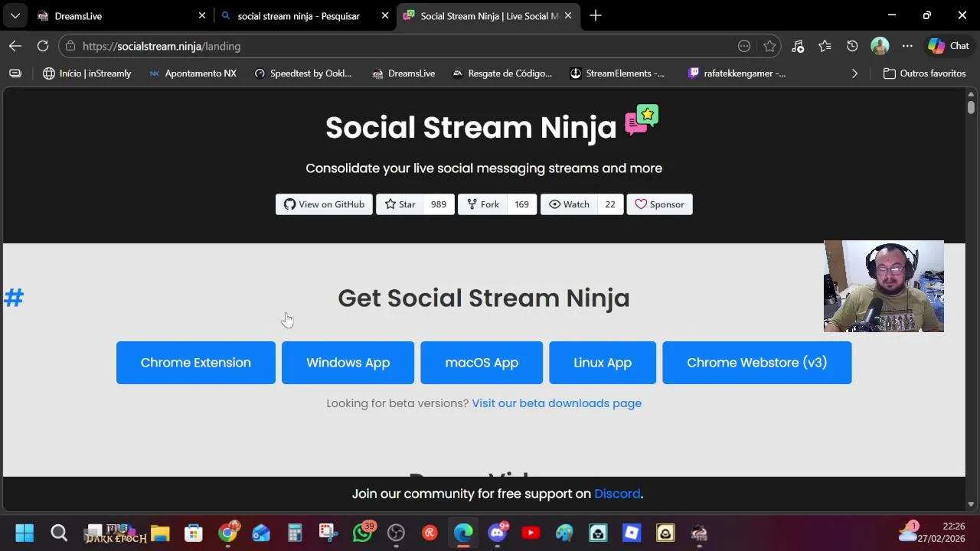Open Roblox from taskbar
980x551 pixels.
(x=632, y=533)
